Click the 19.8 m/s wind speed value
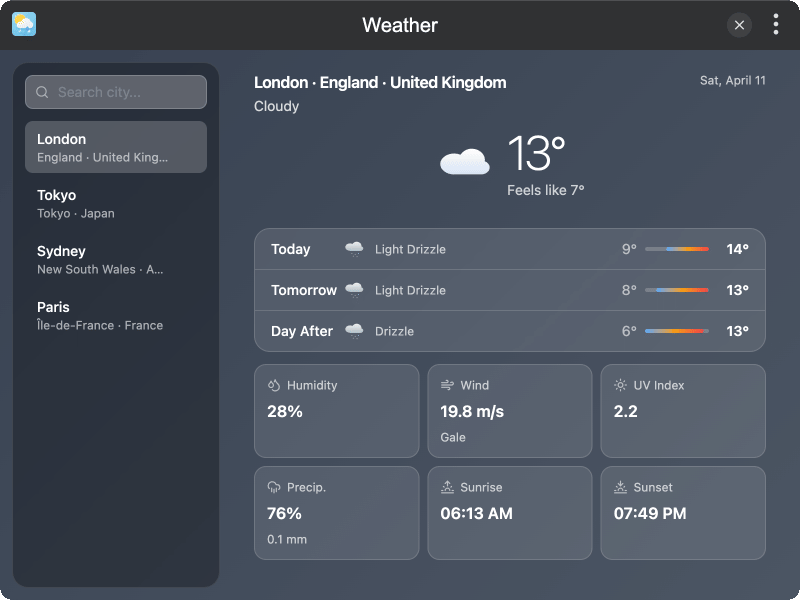The width and height of the screenshot is (800, 600). click(x=472, y=411)
